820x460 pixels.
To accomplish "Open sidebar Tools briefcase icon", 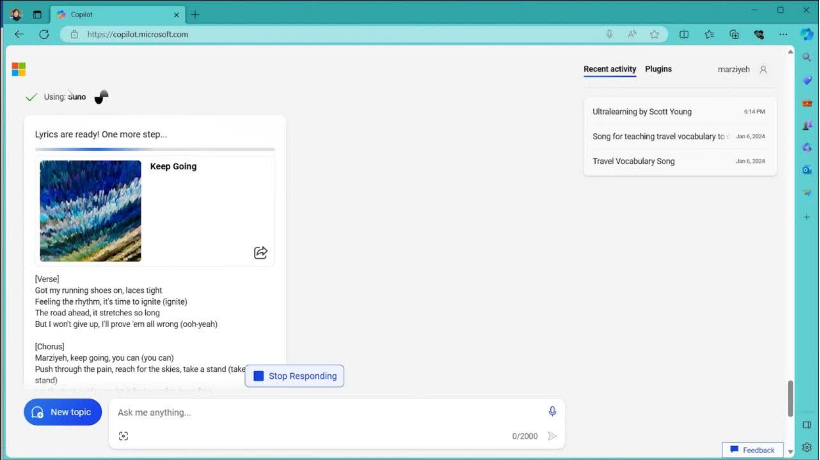I will coord(807,103).
